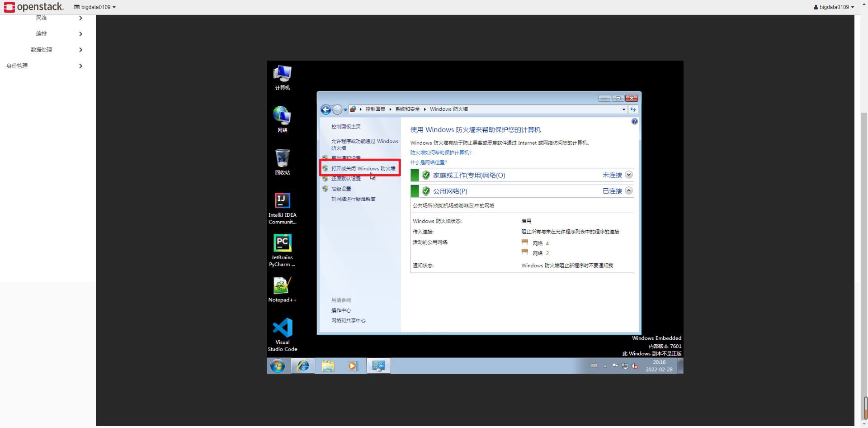Click the Show desktop strip on taskbar
This screenshot has width=868, height=428.
(680, 366)
